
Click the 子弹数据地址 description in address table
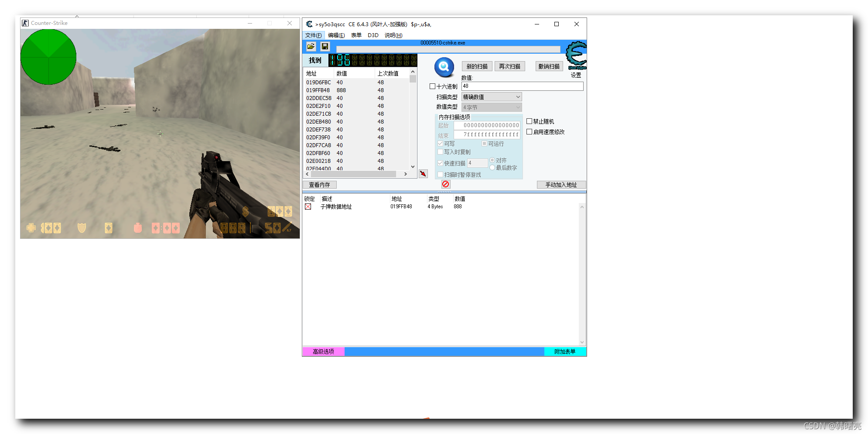tap(336, 207)
